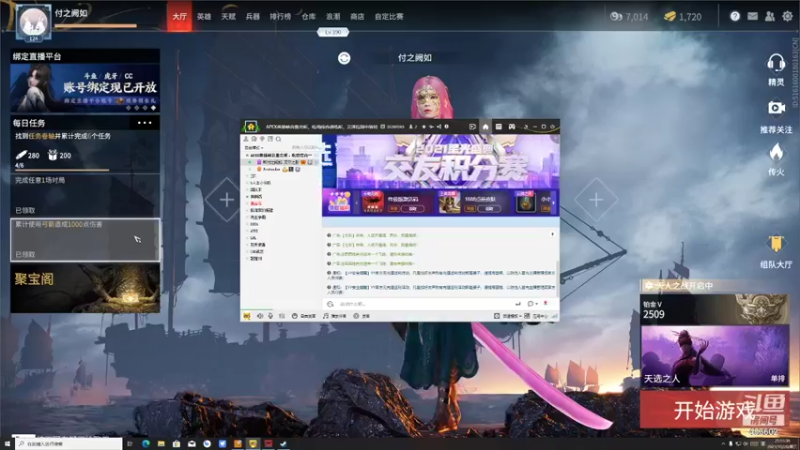Viewport: 800px width, 450px height.
Task: Open the 铂金V 2509 rank panel
Action: tap(714, 309)
